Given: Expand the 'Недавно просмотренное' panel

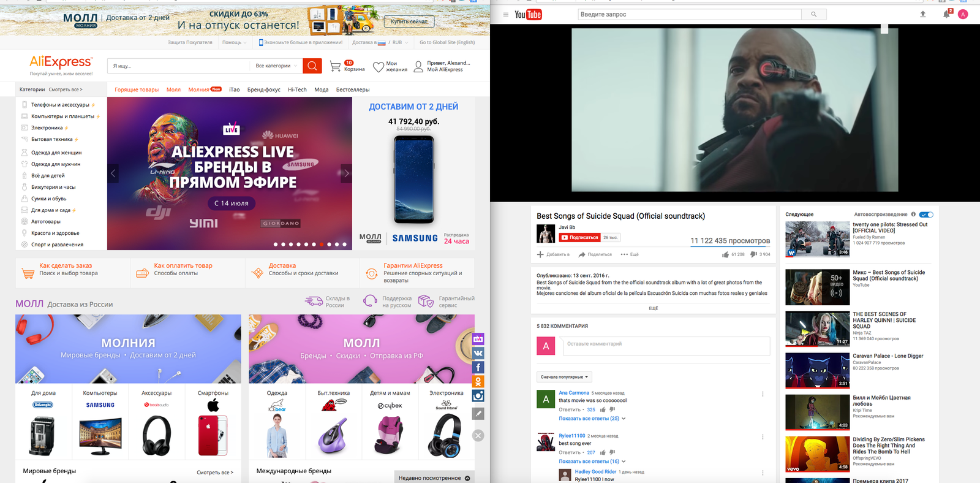Looking at the screenshot, I should (434, 477).
